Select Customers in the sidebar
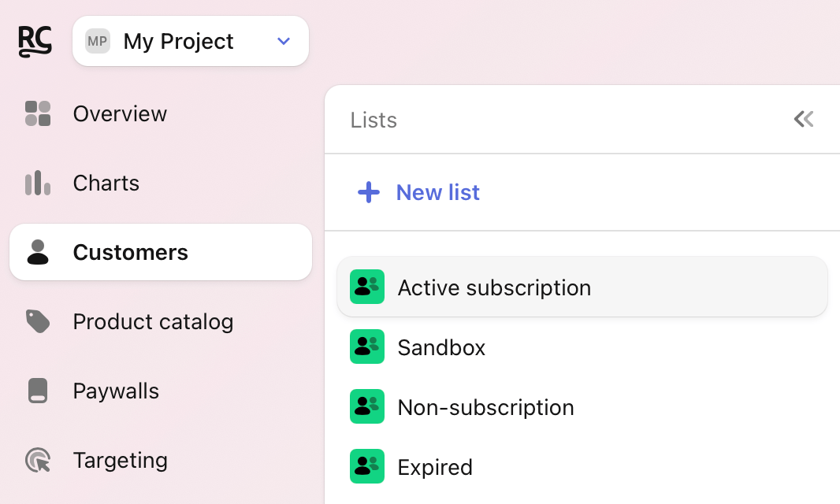This screenshot has height=504, width=840. coord(161,252)
